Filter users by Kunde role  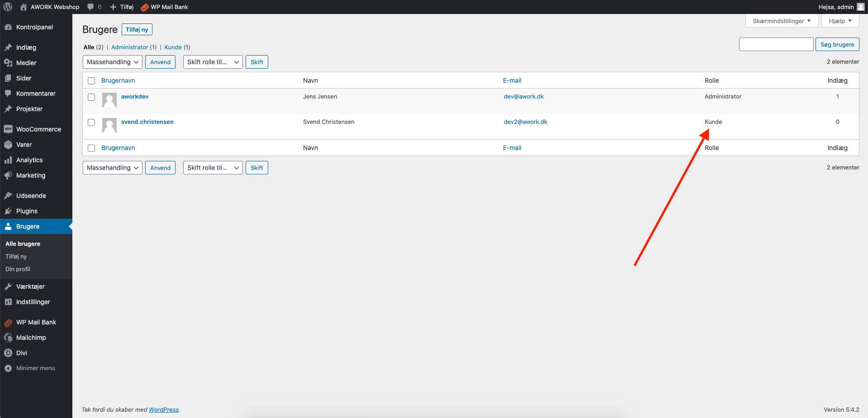tap(173, 47)
